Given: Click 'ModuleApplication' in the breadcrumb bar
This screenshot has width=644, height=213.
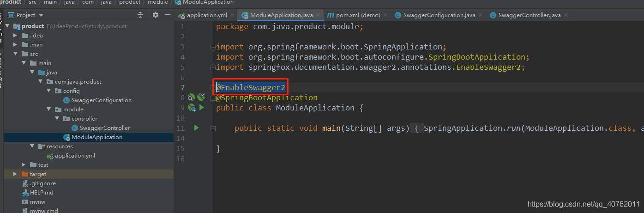Looking at the screenshot, I should [x=208, y=2].
